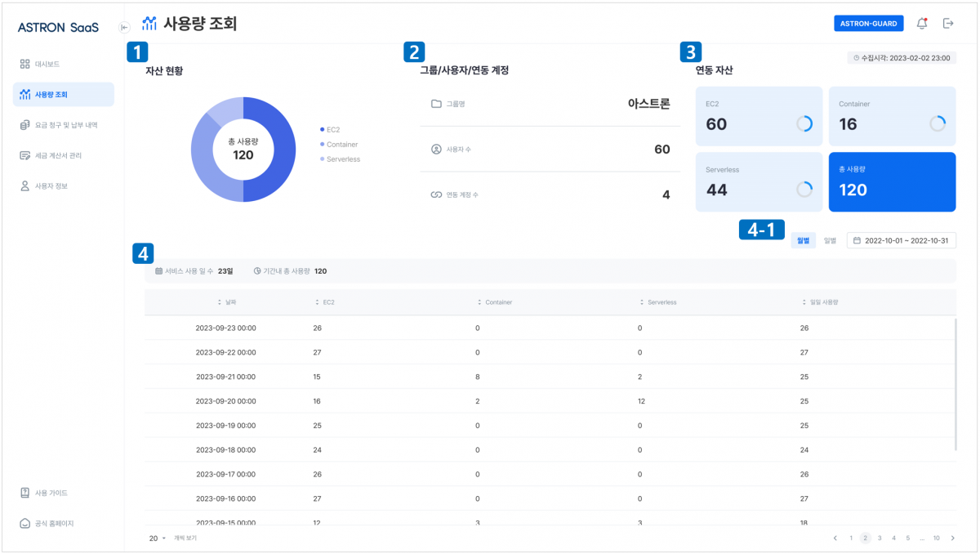Go to page 5
Viewport: 980px width, 554px height.
(x=908, y=538)
